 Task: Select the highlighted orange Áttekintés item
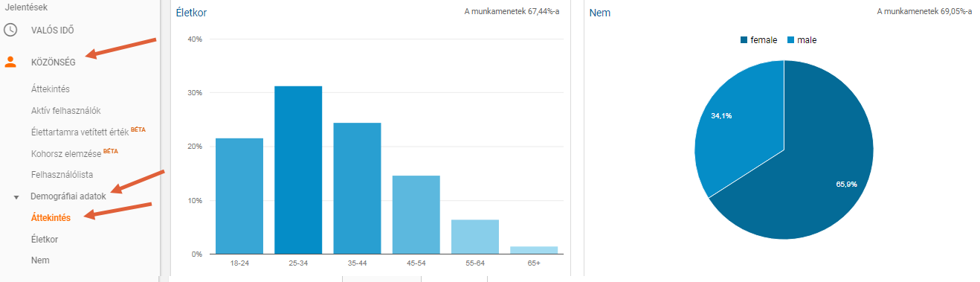51,218
